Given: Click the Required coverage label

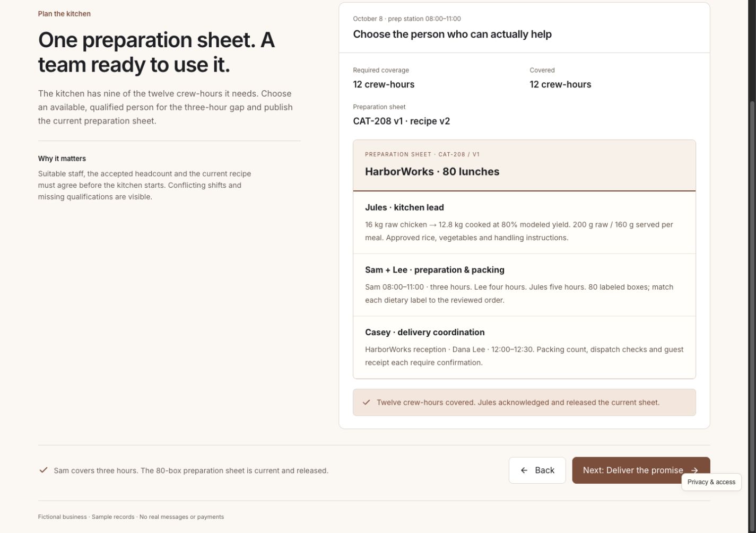Looking at the screenshot, I should (x=381, y=70).
